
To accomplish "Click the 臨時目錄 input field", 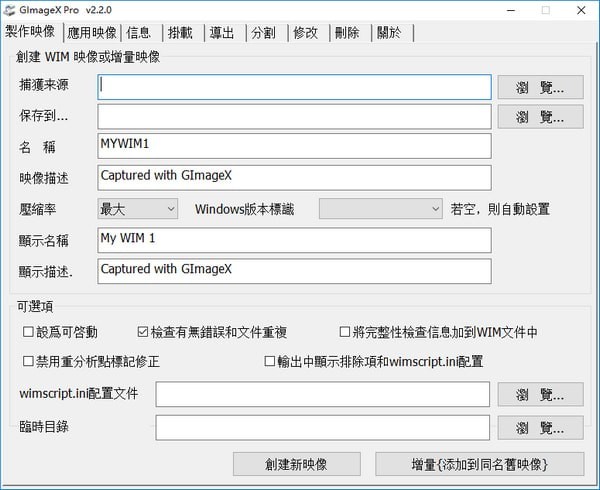I will [x=322, y=427].
